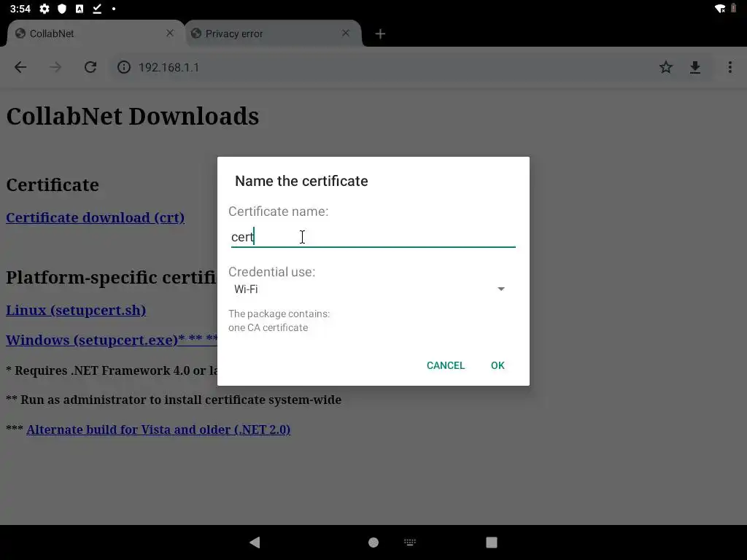This screenshot has width=747, height=560.
Task: Click the 'CollabNet Downloads' heading
Action: click(x=133, y=116)
